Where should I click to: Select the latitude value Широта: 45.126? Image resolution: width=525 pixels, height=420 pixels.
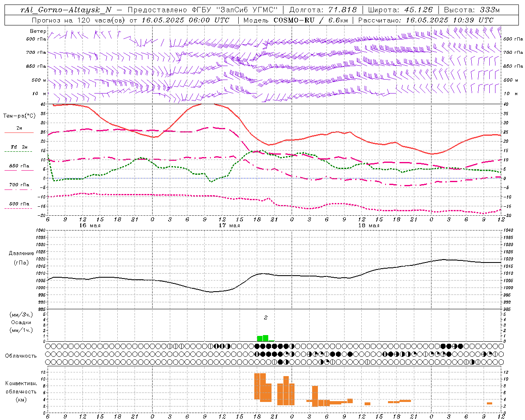[400, 10]
